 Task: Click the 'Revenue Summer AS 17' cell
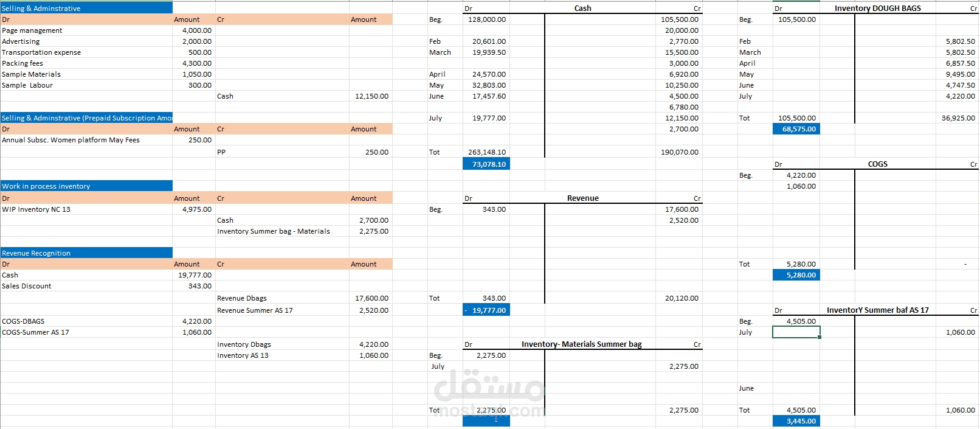(x=282, y=310)
